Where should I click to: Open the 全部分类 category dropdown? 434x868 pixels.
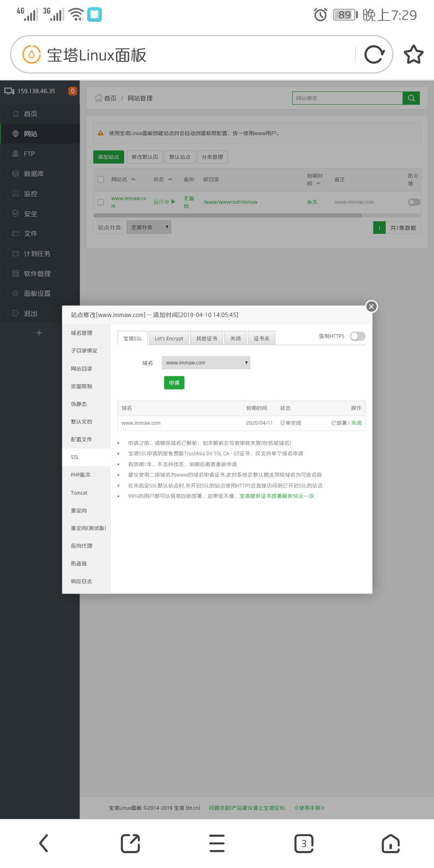click(149, 227)
